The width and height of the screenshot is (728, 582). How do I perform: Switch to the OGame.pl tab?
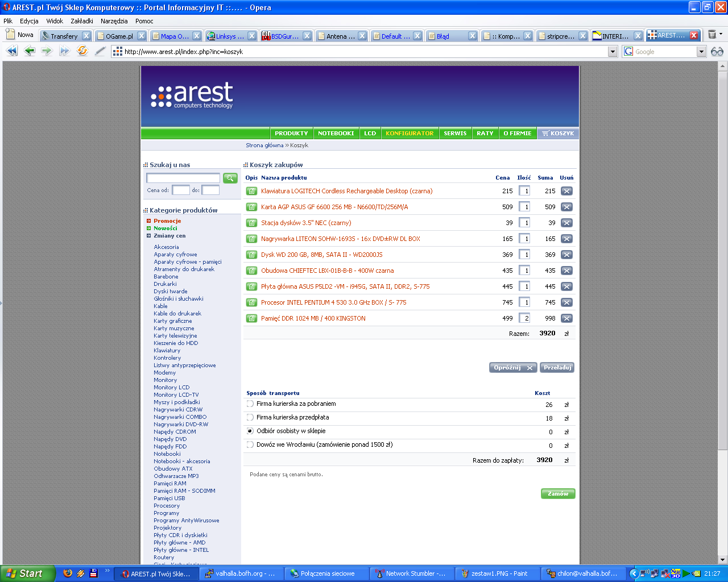coord(119,36)
